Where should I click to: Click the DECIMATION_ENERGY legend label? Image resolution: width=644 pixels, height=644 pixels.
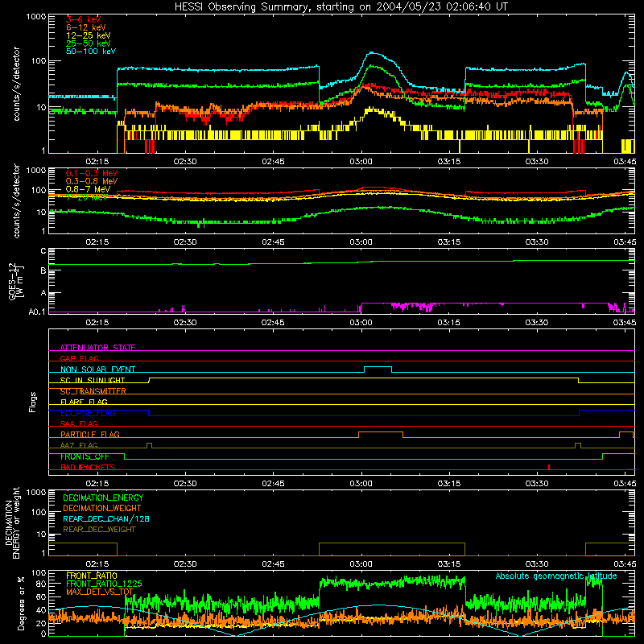(103, 497)
